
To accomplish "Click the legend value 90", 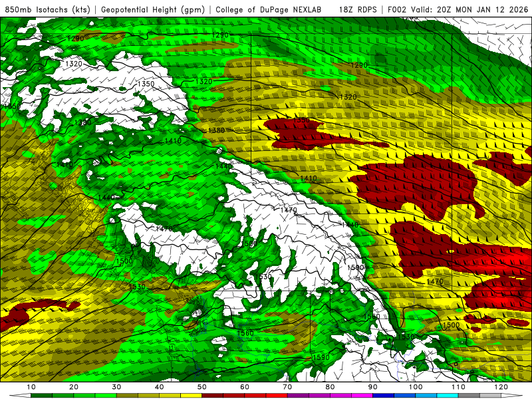I will coord(373,387).
